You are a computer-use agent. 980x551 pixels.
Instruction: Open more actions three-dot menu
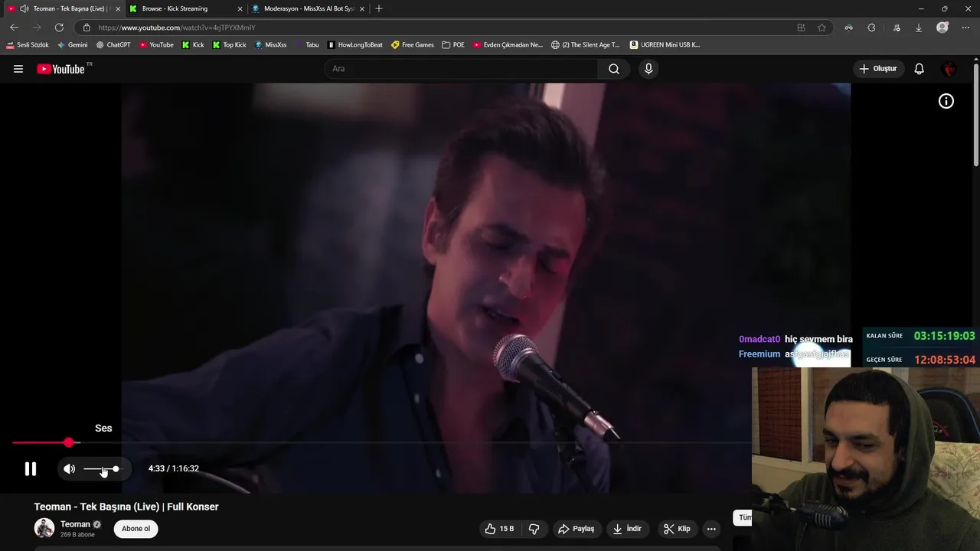pyautogui.click(x=711, y=529)
